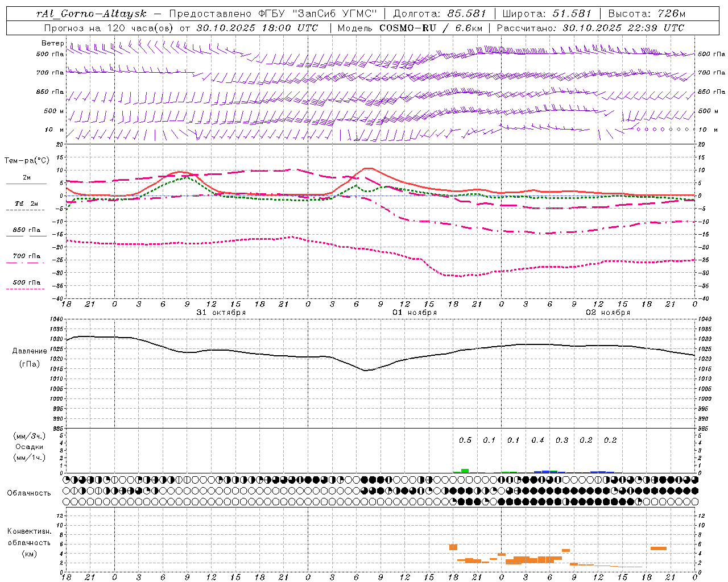The height and width of the screenshot is (582, 728).
Task: Click the Давление pressure panel label
Action: coord(30,351)
